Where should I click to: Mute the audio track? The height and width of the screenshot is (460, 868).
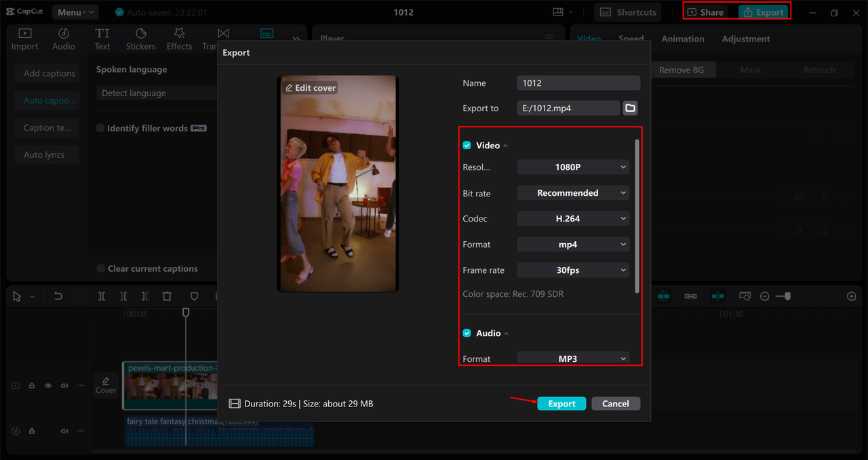click(64, 431)
